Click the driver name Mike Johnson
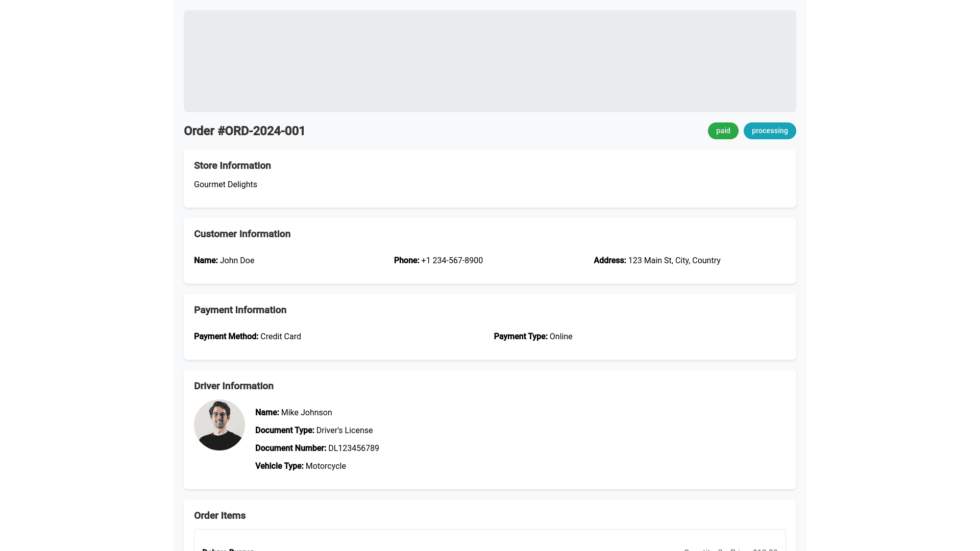 pos(306,413)
